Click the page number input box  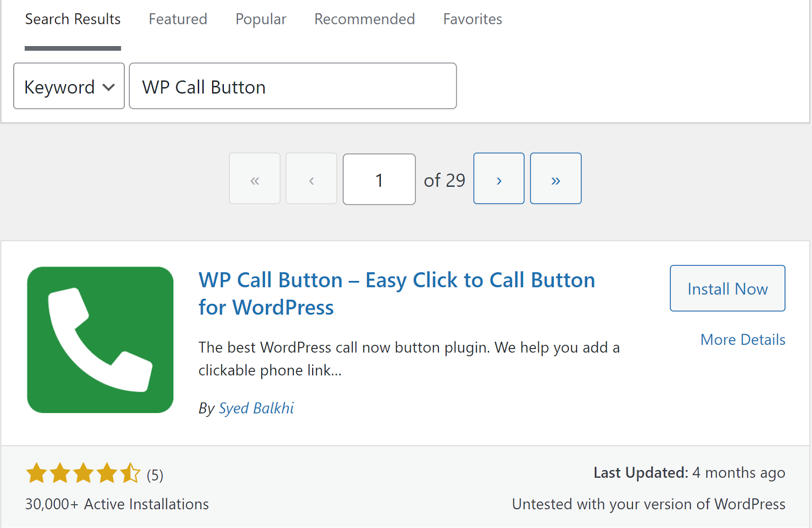379,179
